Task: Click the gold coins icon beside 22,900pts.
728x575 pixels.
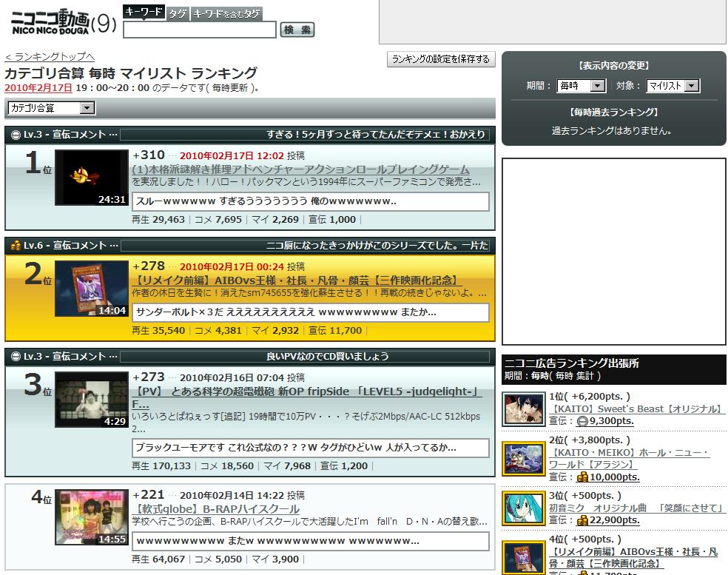Action: [582, 521]
